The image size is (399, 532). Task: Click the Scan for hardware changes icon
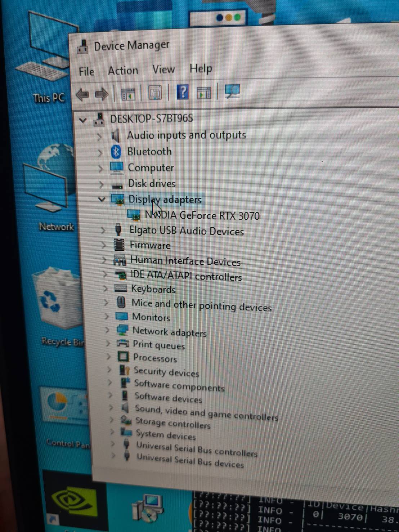click(232, 91)
